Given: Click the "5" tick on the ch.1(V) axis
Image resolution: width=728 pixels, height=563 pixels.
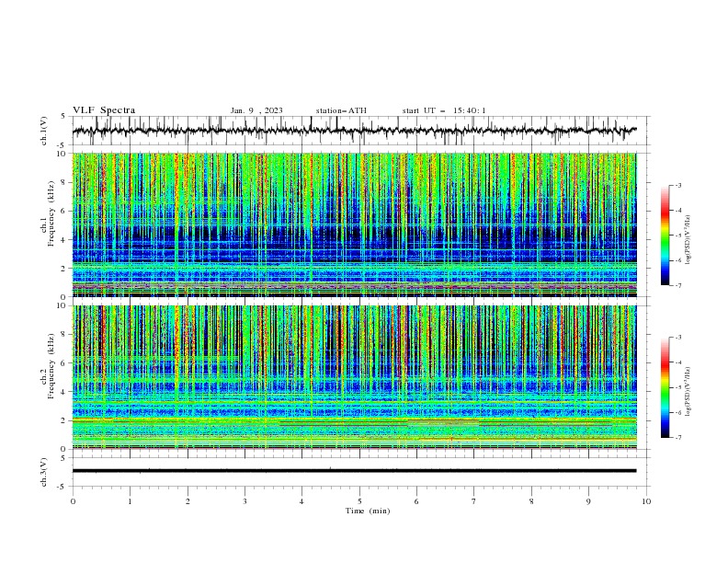Looking at the screenshot, I should click(x=63, y=117).
